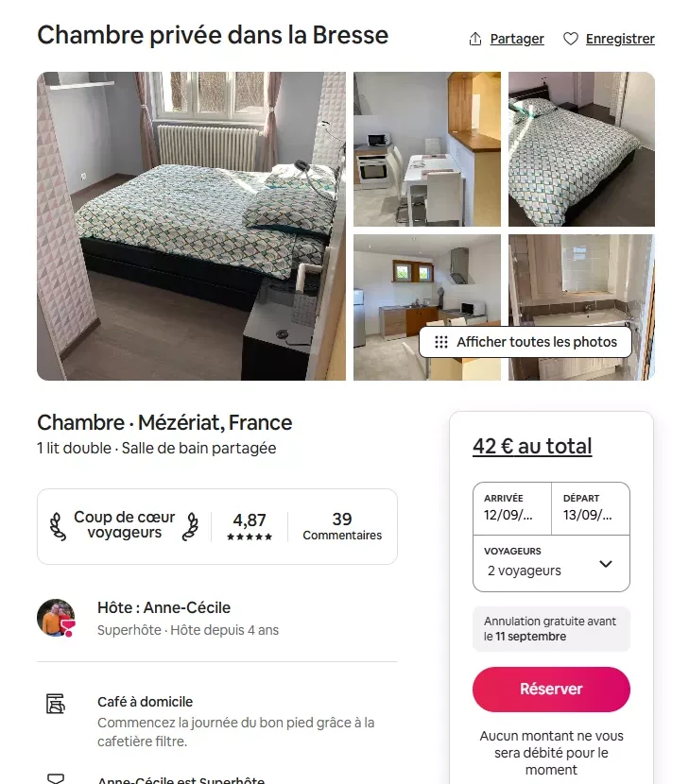
Task: Click the heart save icon
Action: (x=571, y=39)
